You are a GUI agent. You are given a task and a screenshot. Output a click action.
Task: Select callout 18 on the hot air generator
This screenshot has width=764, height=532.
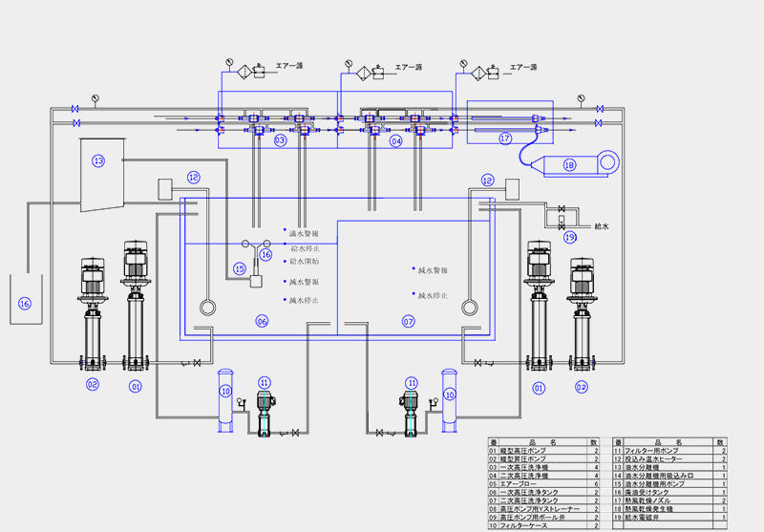coord(569,165)
